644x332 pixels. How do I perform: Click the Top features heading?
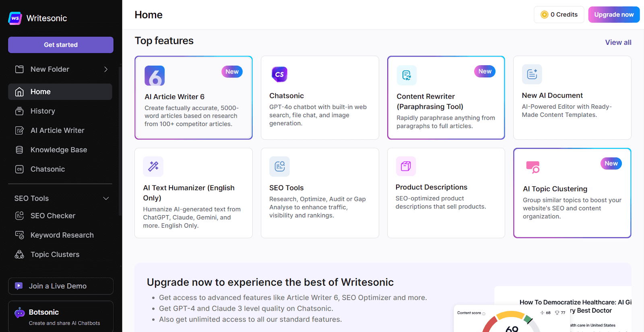click(164, 41)
